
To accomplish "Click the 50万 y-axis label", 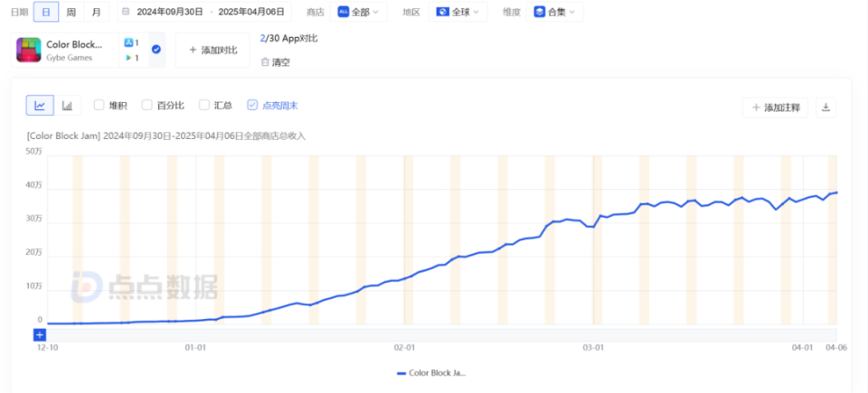I will click(34, 152).
